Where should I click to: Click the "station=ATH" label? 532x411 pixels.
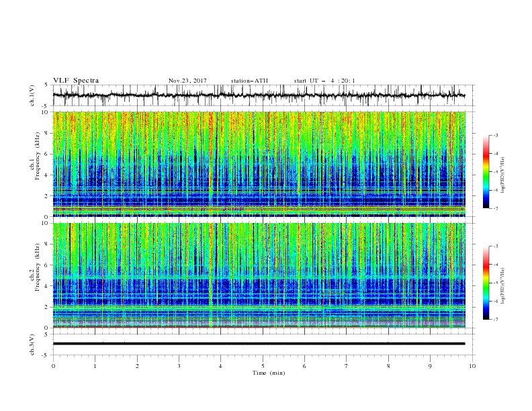(x=249, y=81)
